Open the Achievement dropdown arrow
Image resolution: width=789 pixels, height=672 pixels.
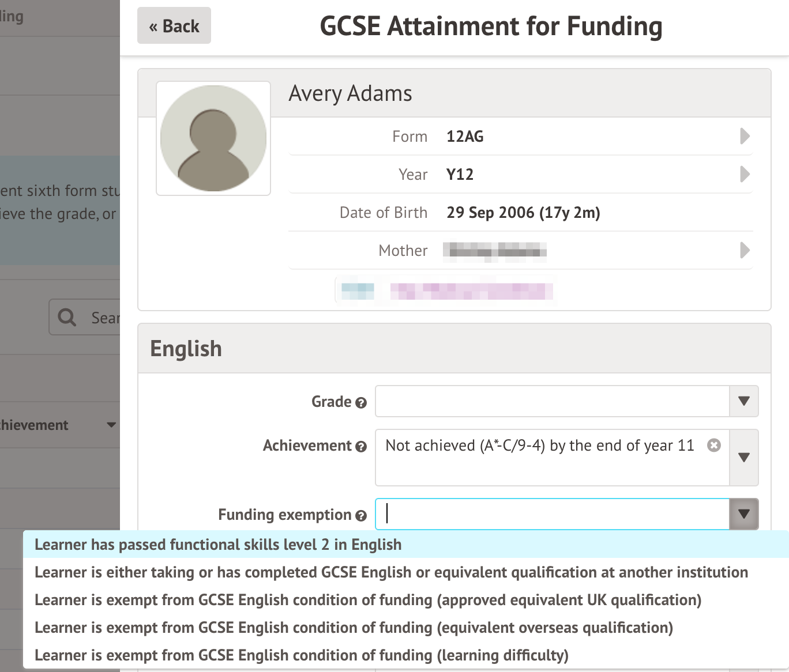click(x=743, y=458)
